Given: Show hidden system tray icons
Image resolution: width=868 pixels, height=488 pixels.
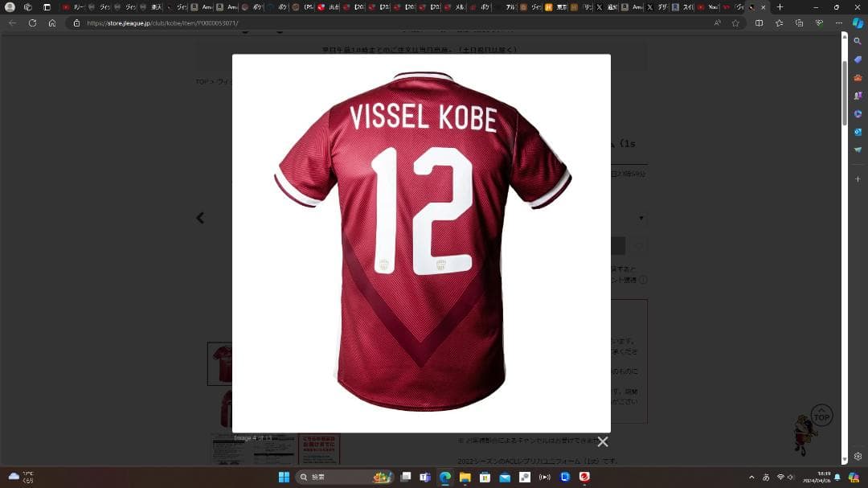Looking at the screenshot, I should (751, 477).
